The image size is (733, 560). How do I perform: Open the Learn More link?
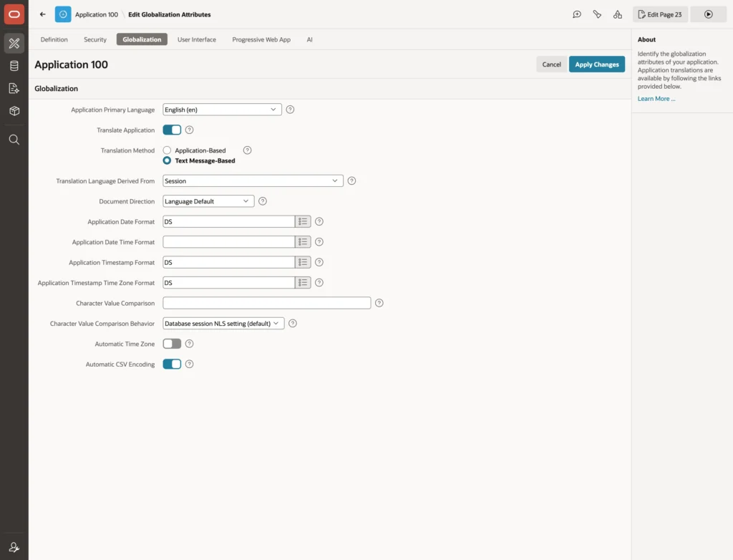tap(656, 99)
